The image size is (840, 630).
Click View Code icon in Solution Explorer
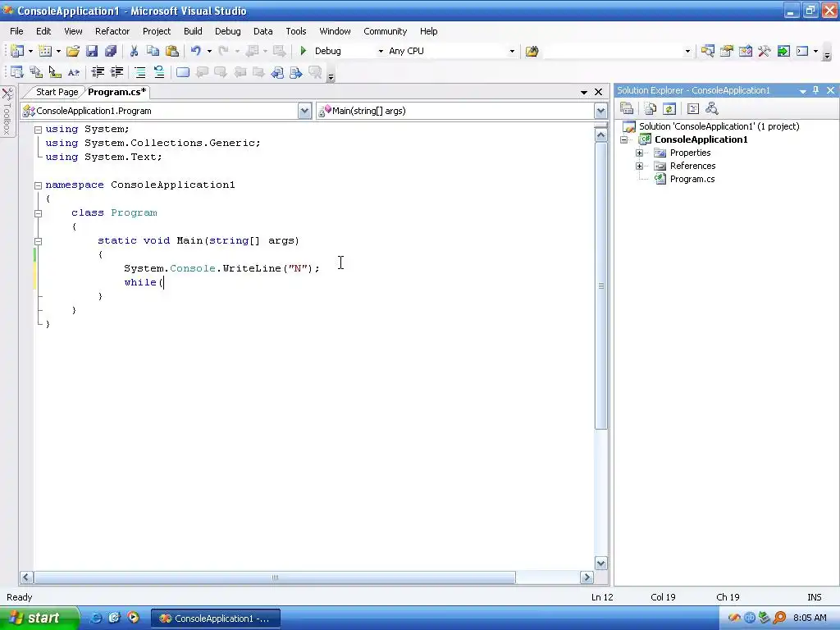(692, 109)
